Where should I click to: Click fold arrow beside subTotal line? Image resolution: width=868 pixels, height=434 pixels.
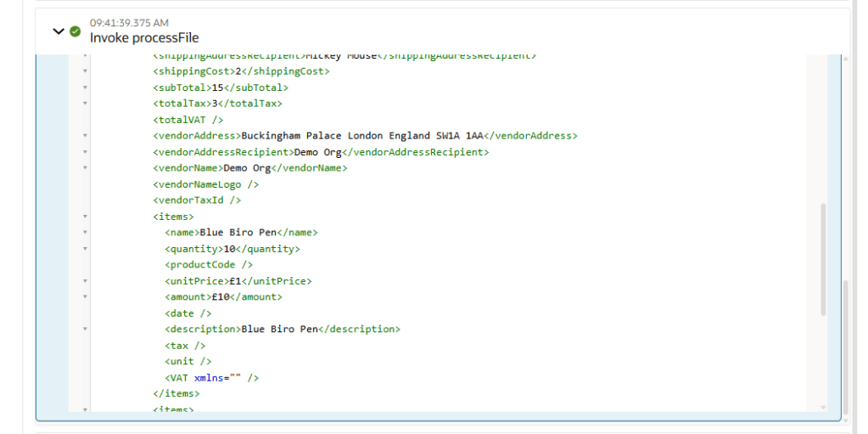point(85,87)
